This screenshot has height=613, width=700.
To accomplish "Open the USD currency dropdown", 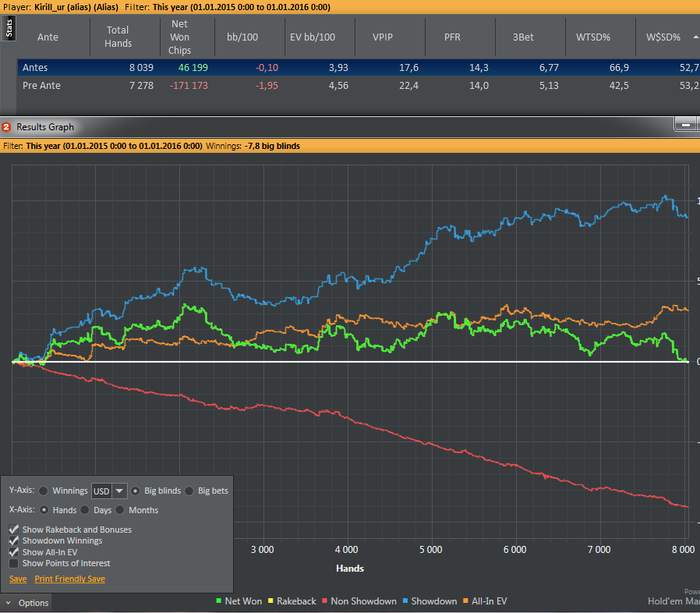I will tap(120, 491).
